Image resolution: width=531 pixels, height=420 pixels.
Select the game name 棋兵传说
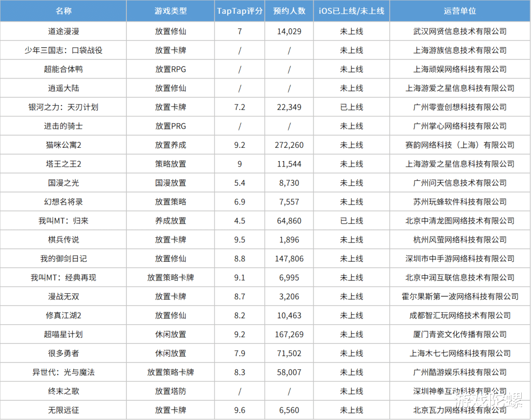point(63,240)
